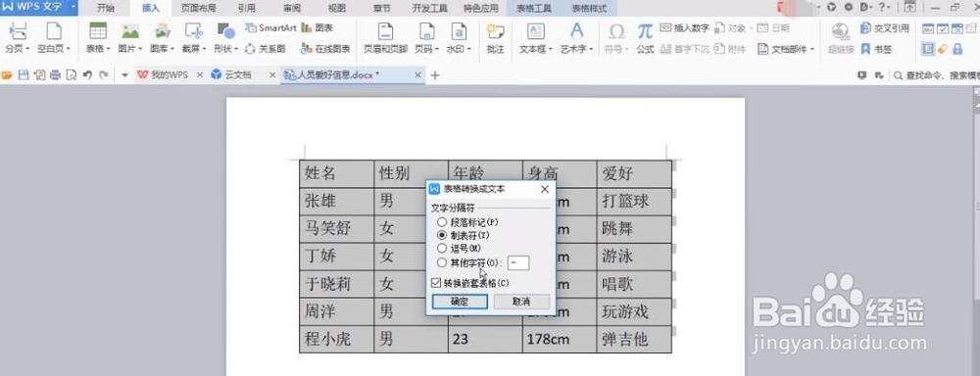Switch to the 审阅 ribbon tab

[x=291, y=8]
